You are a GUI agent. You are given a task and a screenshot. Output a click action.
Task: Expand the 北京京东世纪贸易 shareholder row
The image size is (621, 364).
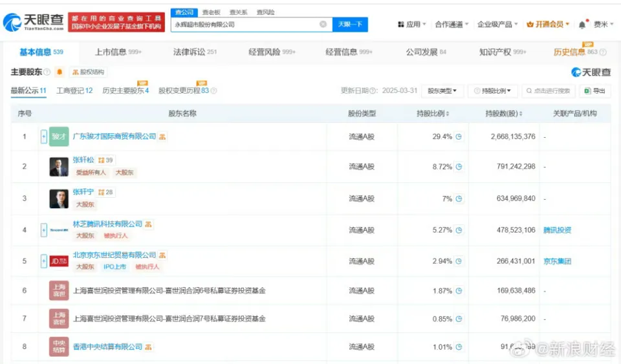(44, 261)
